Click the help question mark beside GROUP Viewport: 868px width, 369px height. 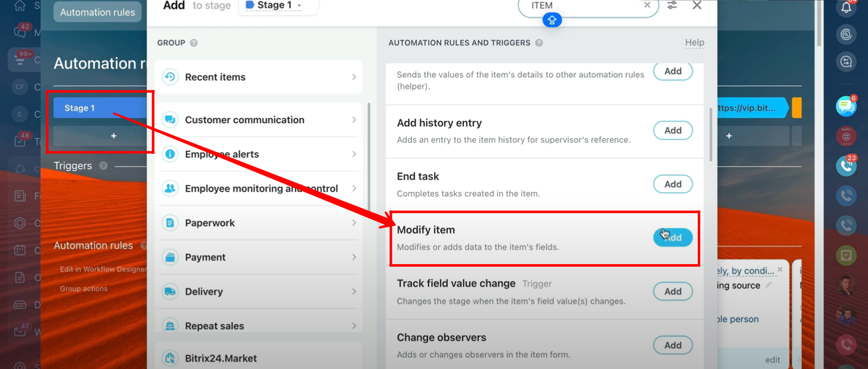pos(194,43)
